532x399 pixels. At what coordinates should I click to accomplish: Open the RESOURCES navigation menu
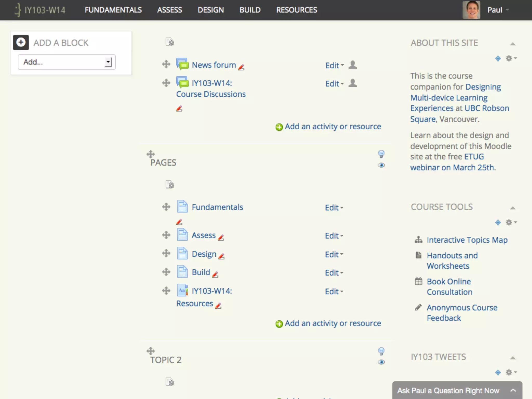point(296,10)
